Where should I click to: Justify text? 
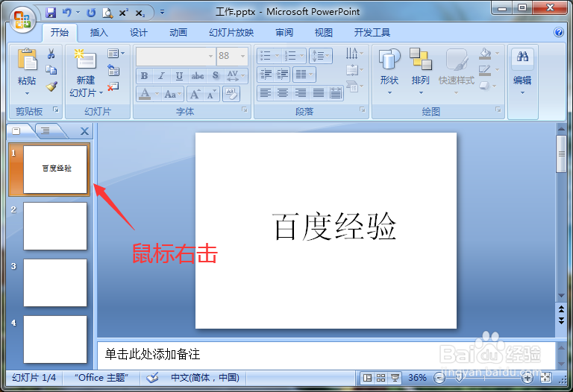pyautogui.click(x=319, y=93)
